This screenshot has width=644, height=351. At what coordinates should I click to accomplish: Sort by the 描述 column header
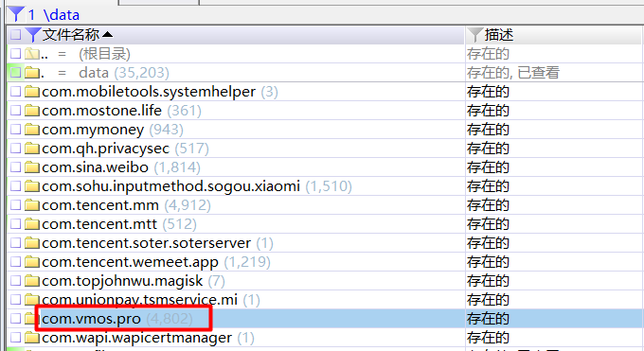499,35
